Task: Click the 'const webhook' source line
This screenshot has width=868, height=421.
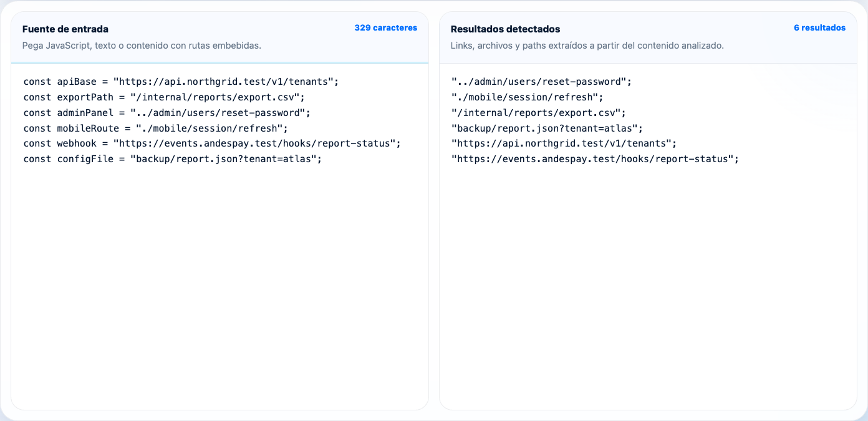Action: [212, 143]
